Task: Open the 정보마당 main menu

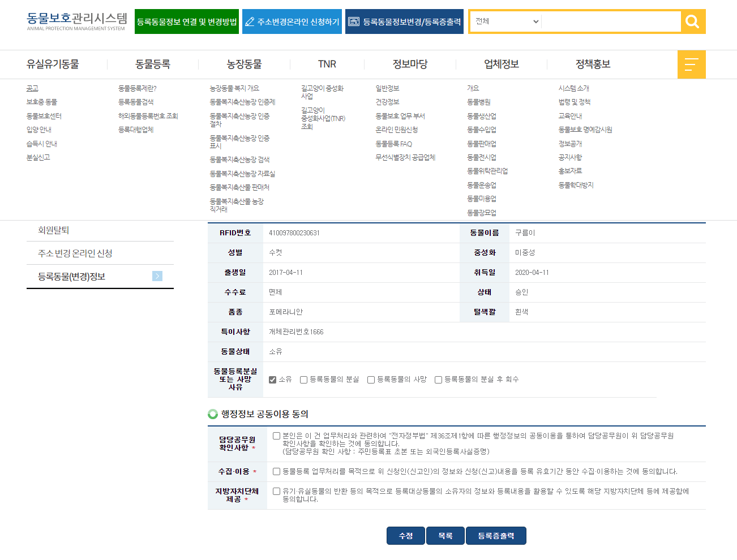Action: 410,64
